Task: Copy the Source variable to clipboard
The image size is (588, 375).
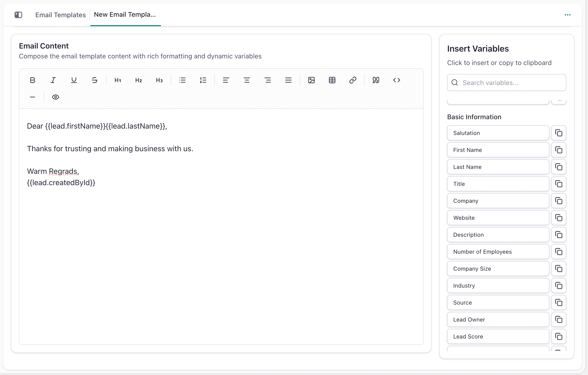Action: point(559,303)
